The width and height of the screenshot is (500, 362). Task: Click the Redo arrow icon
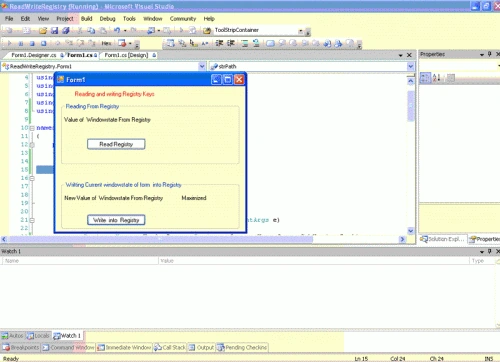click(133, 30)
